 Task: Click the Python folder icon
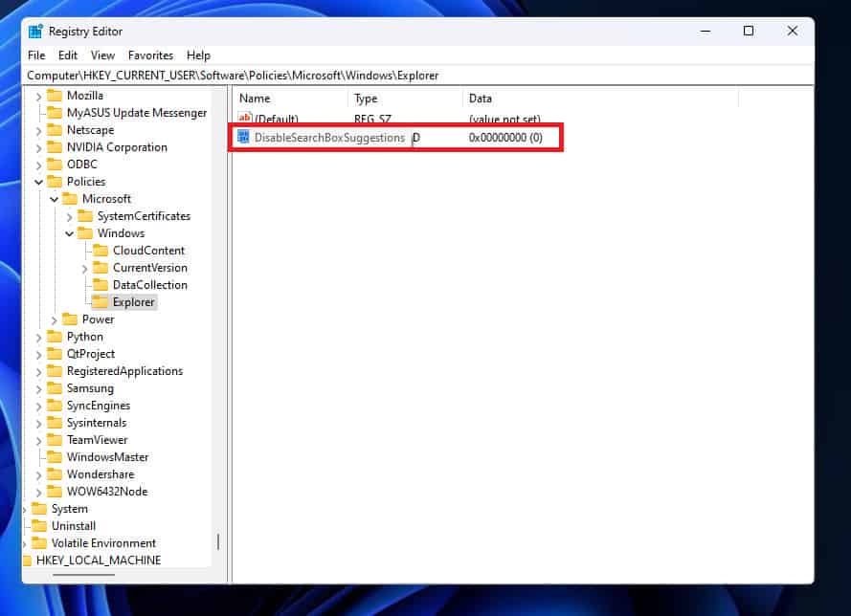click(55, 337)
